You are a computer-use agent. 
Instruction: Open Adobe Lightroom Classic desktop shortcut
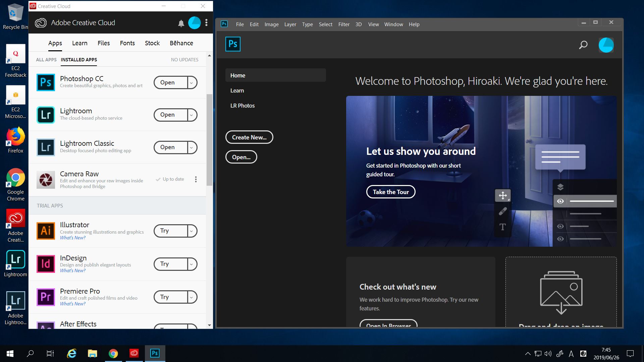coord(15,308)
